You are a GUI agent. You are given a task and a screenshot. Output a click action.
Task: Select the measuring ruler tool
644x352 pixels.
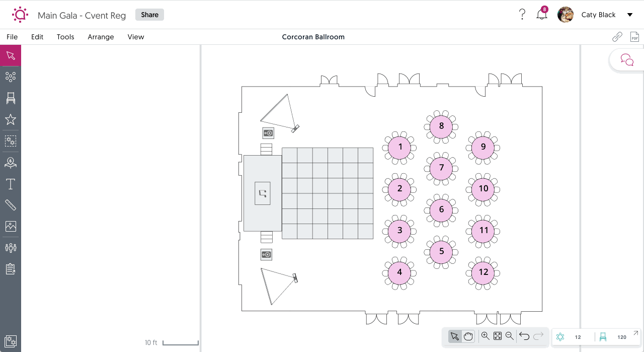tap(11, 204)
